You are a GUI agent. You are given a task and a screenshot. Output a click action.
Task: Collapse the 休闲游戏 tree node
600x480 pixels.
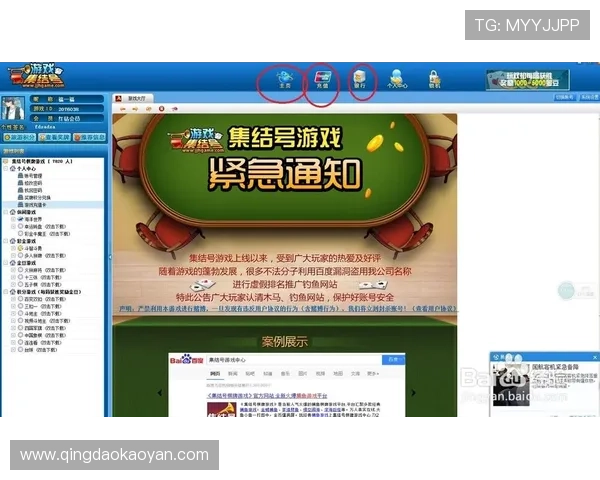pos(6,212)
